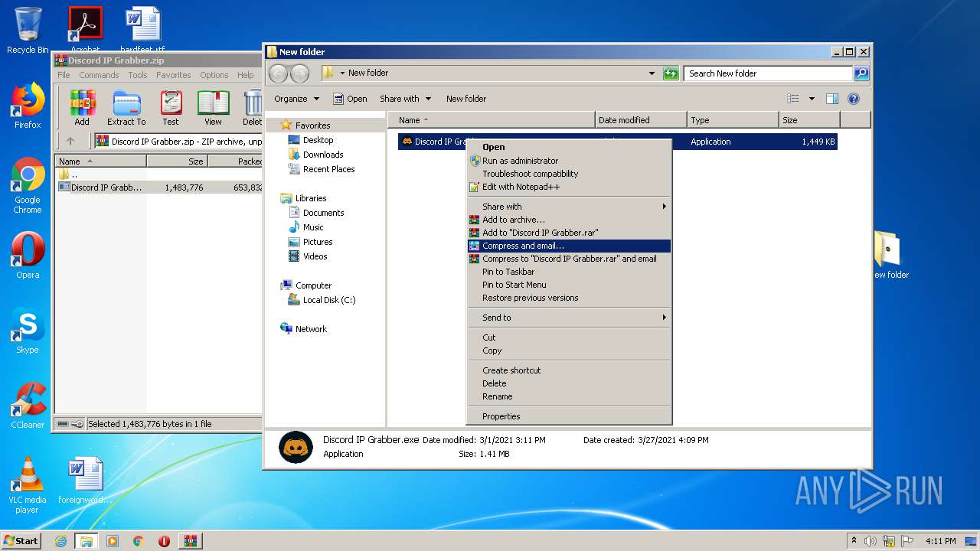980x551 pixels.
Task: Choose Open in the context menu
Action: pos(569,147)
